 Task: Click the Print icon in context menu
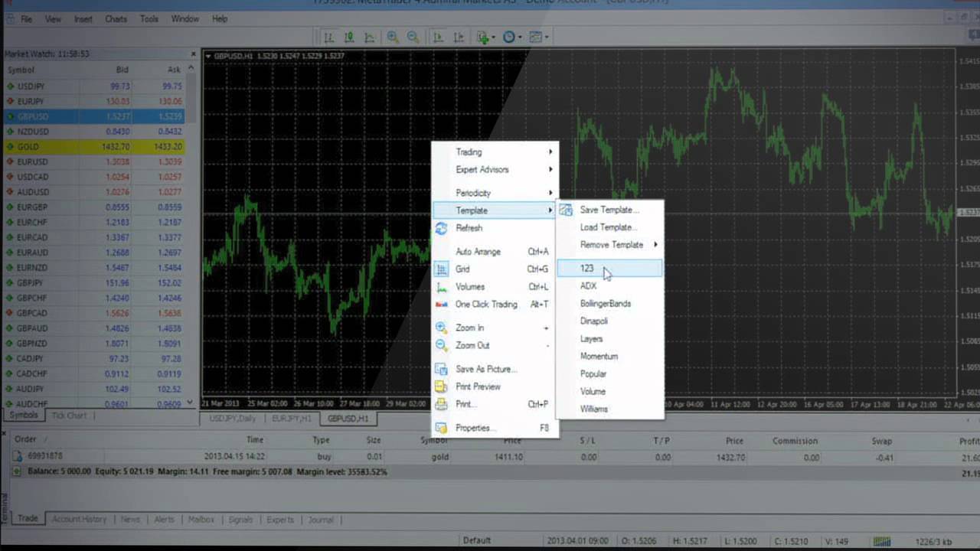pyautogui.click(x=441, y=404)
